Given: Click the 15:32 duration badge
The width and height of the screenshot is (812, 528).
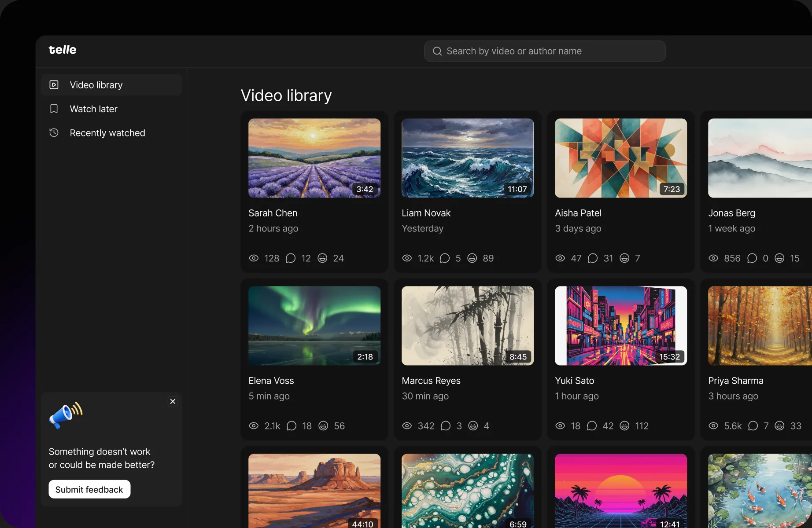Looking at the screenshot, I should [x=669, y=357].
